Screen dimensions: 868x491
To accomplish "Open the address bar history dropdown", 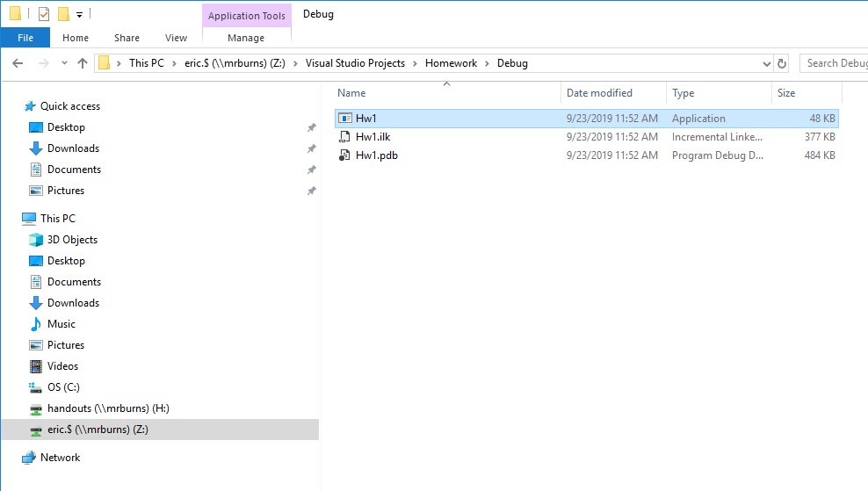I will click(x=767, y=63).
